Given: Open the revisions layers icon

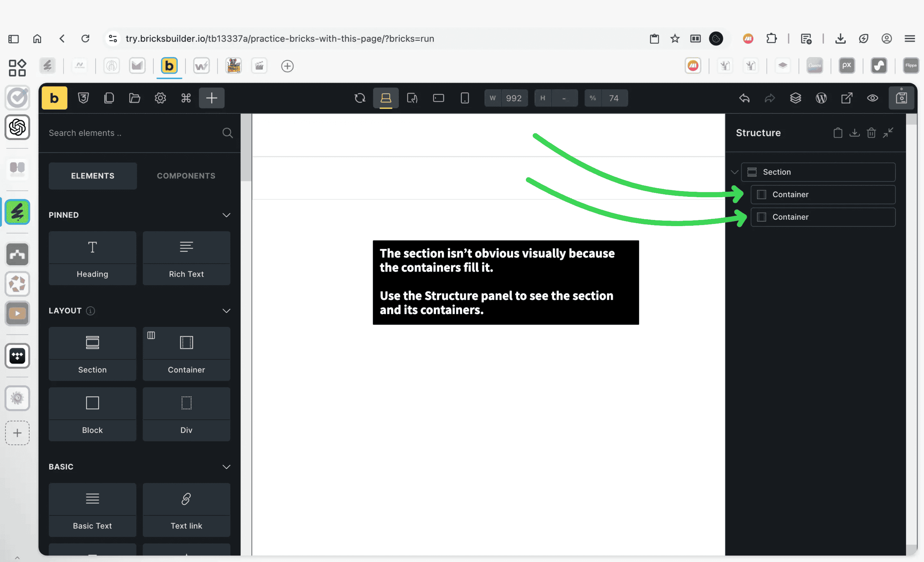Looking at the screenshot, I should [x=796, y=98].
